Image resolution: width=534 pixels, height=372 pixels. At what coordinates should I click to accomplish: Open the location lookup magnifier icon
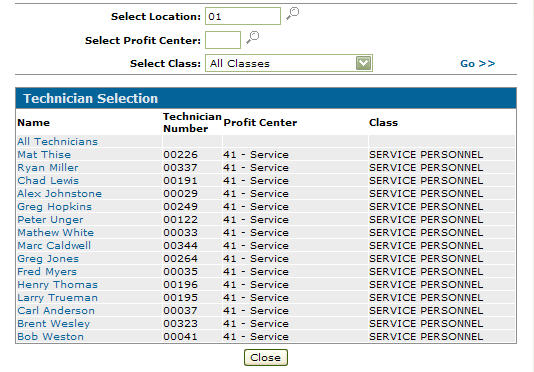[x=293, y=14]
